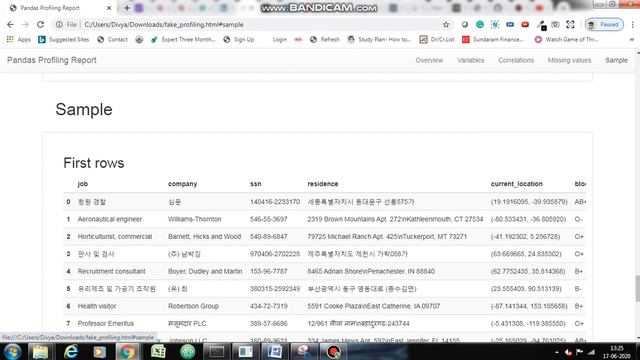Open the Refresh bookmark
640x360 pixels.
[x=325, y=40]
